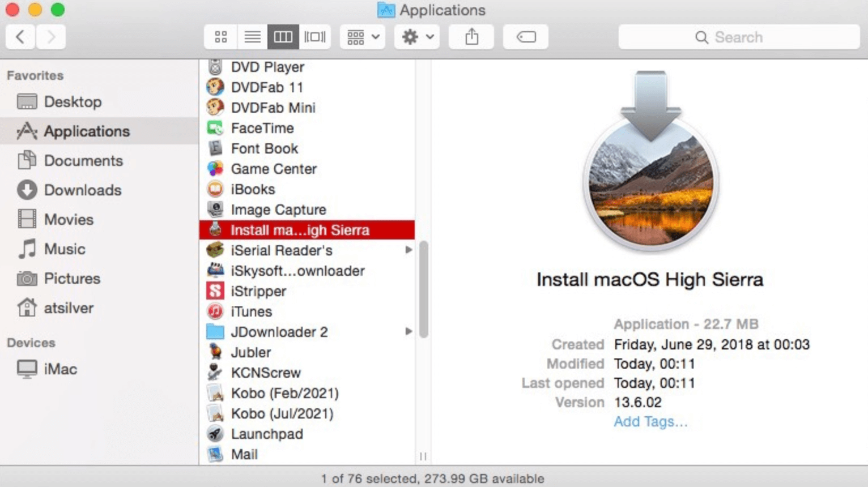
Task: Expand the iSerial Reader's disclosure arrow
Action: click(409, 250)
